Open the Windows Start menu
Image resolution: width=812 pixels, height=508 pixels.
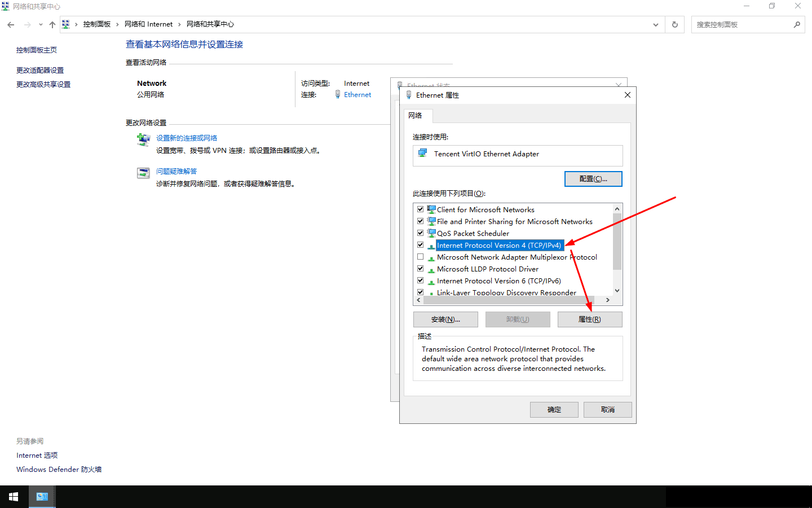point(14,497)
